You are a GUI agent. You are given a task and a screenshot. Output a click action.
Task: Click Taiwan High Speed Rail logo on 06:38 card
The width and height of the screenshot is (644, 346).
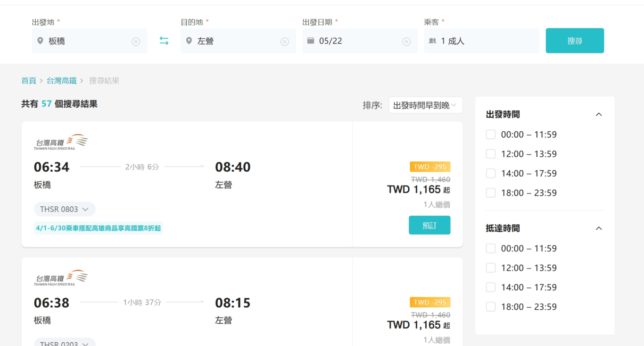[x=61, y=278]
